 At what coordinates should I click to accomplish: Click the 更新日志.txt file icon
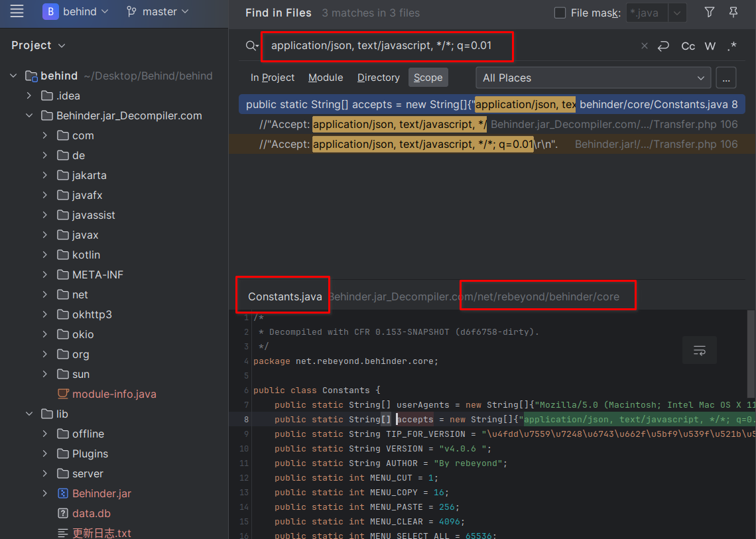63,533
